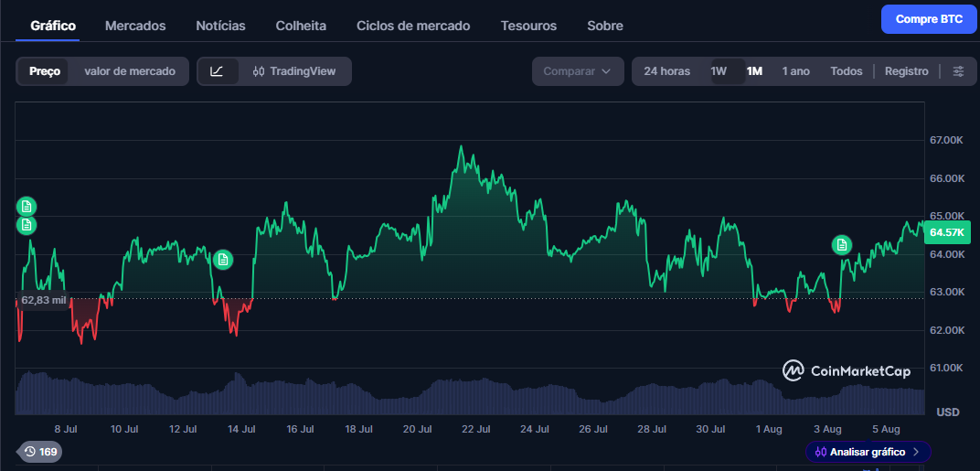
Task: Open the Tesouros tab
Action: [528, 27]
